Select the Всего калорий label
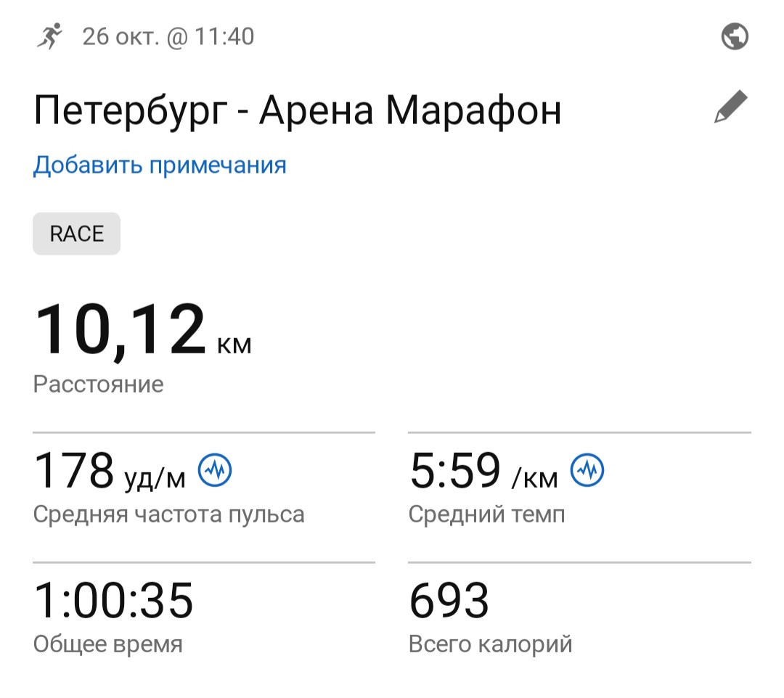Screen dimensions: 784x698 491,644
